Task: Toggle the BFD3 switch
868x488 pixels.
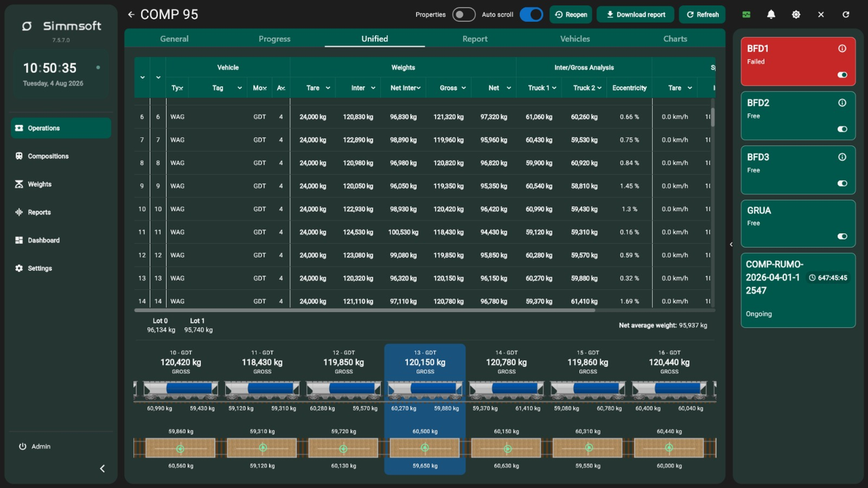Action: coord(842,184)
